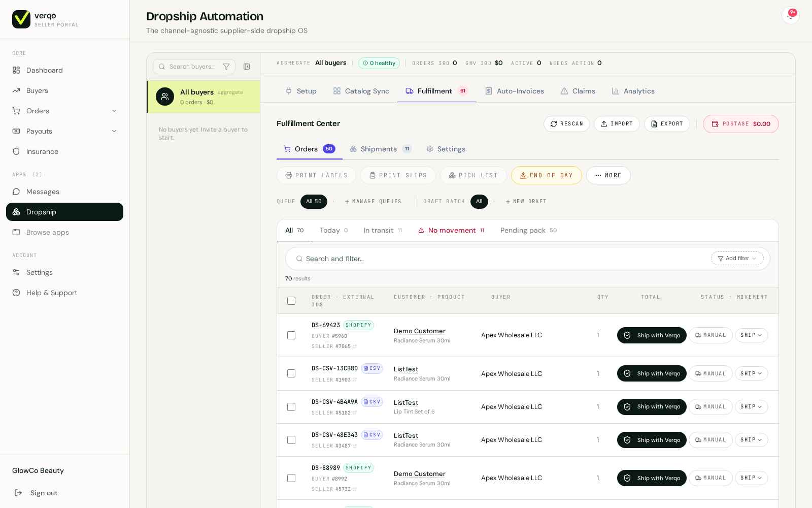This screenshot has height=508, width=812.
Task: Click the Messages chat bubble icon
Action: coord(16,192)
